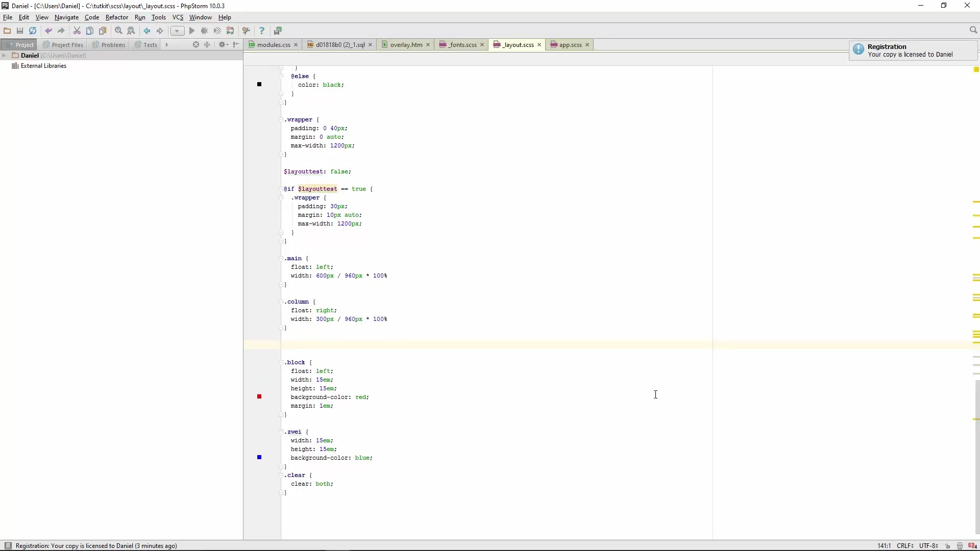980x551 pixels.
Task: Click the Run with Coverage icon
Action: (217, 31)
